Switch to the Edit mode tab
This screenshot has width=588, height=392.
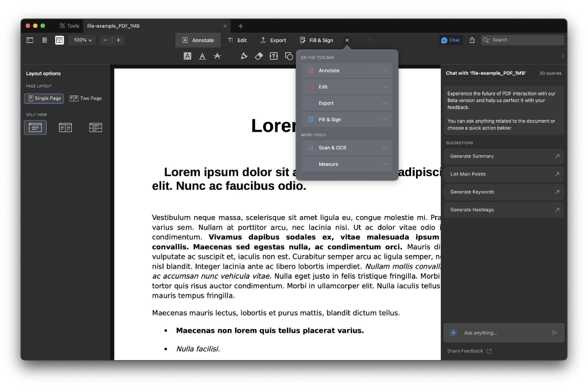click(238, 40)
